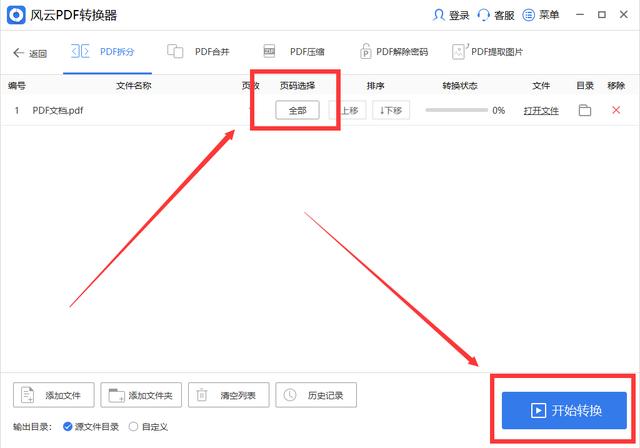Click the 页码选择 column header
This screenshot has width=640, height=448.
coord(298,86)
